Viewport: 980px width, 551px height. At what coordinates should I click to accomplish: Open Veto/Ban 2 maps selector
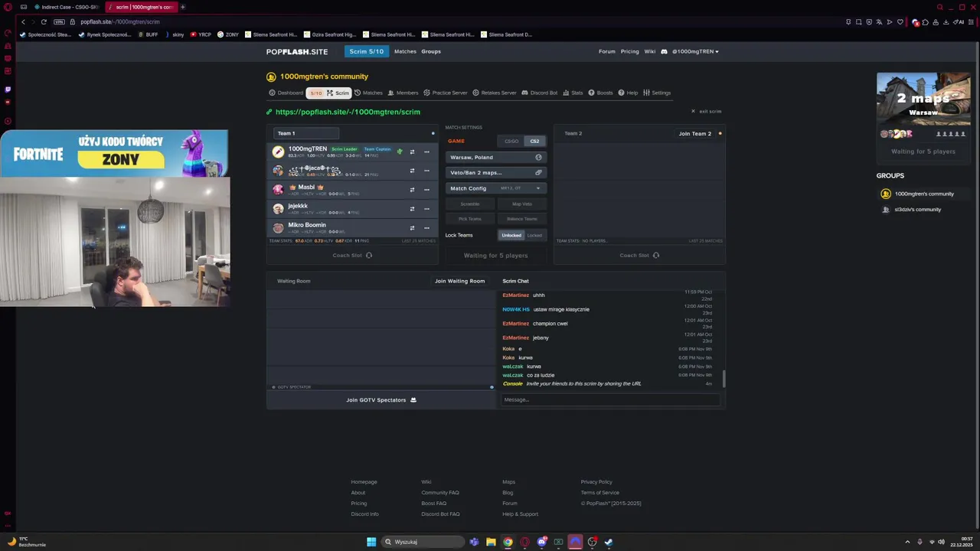(495, 173)
